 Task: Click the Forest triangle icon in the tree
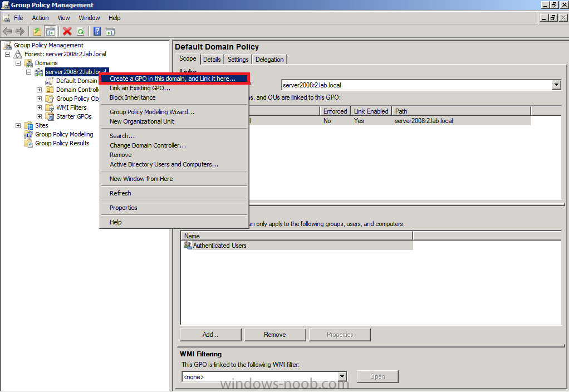[x=18, y=54]
